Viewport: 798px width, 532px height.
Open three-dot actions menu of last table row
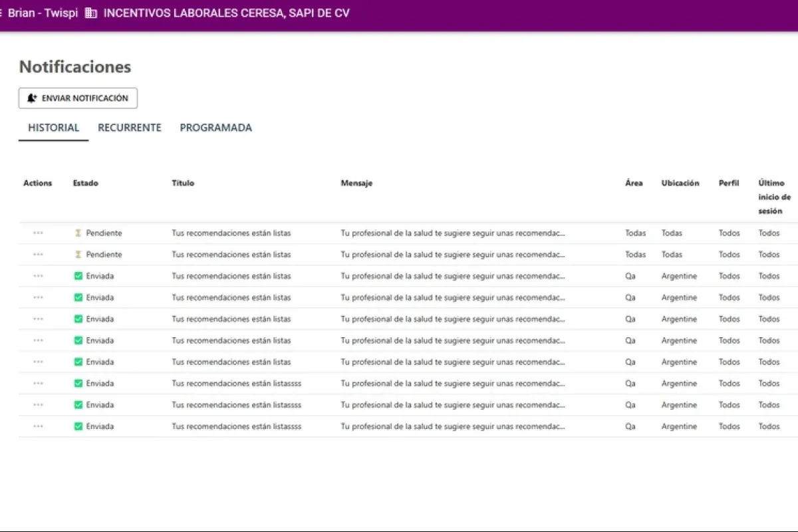(x=38, y=426)
